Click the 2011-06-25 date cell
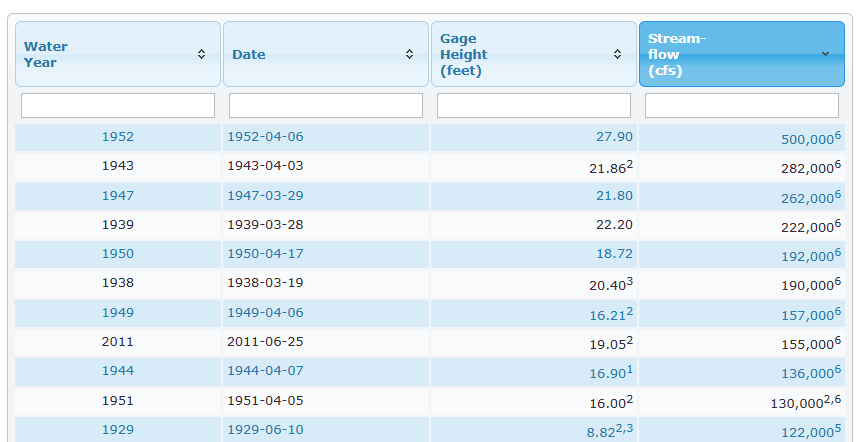864x442 pixels. tap(265, 342)
